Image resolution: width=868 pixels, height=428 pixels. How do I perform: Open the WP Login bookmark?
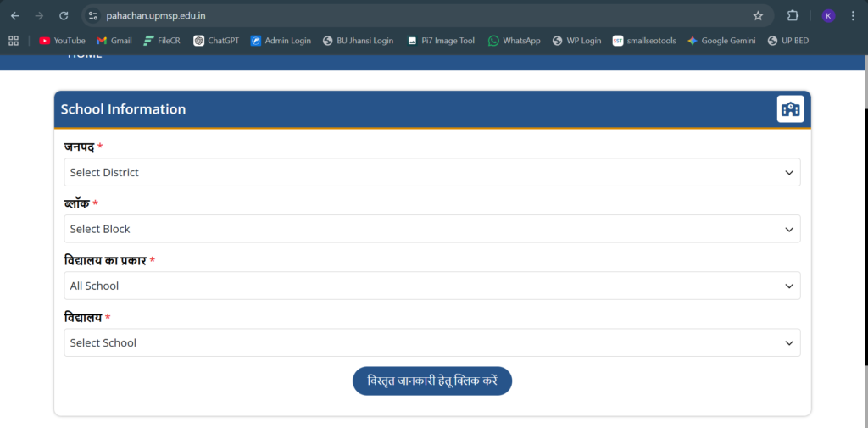[x=576, y=41]
